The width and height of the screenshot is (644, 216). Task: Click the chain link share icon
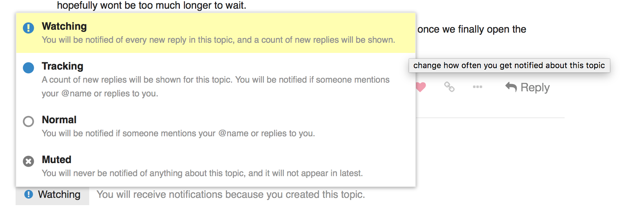tap(449, 87)
